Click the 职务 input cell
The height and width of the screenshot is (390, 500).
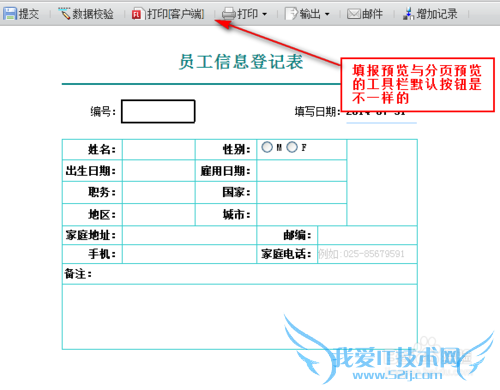pos(159,192)
